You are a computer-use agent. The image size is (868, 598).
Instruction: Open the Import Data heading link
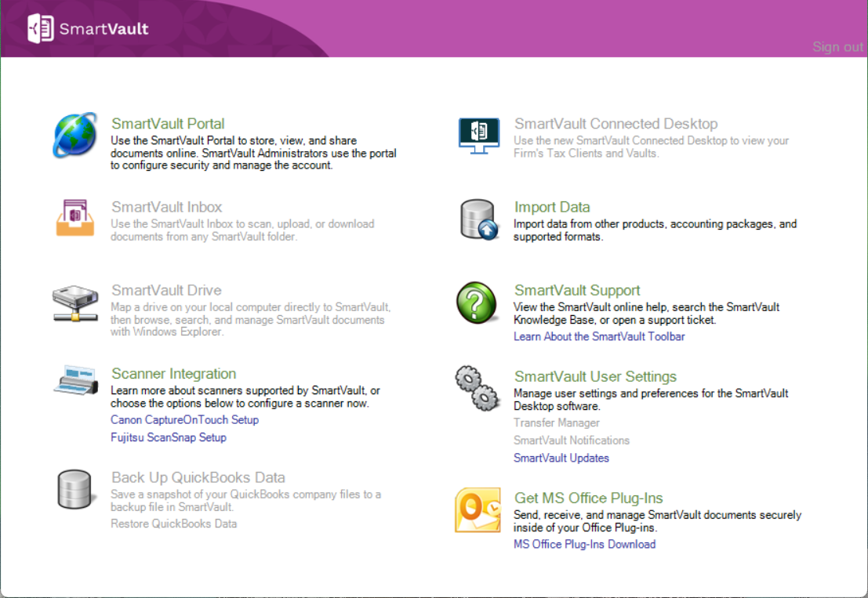pyautogui.click(x=552, y=207)
